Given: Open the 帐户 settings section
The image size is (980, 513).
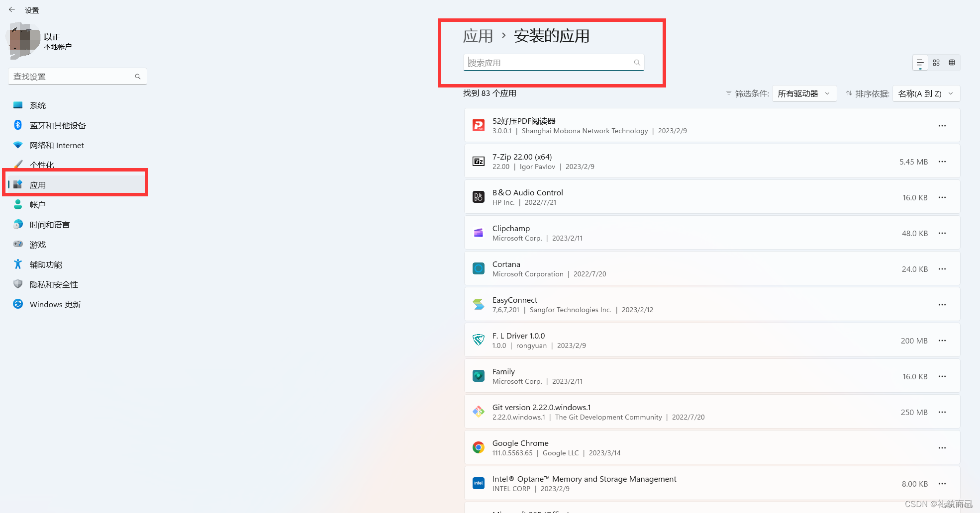Looking at the screenshot, I should point(37,204).
